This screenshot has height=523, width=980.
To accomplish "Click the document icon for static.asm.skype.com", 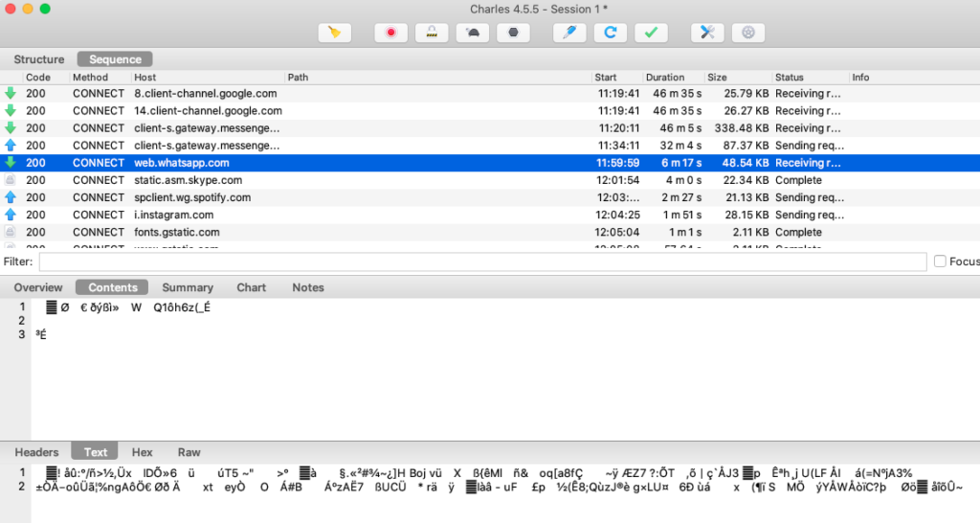I will 11,180.
